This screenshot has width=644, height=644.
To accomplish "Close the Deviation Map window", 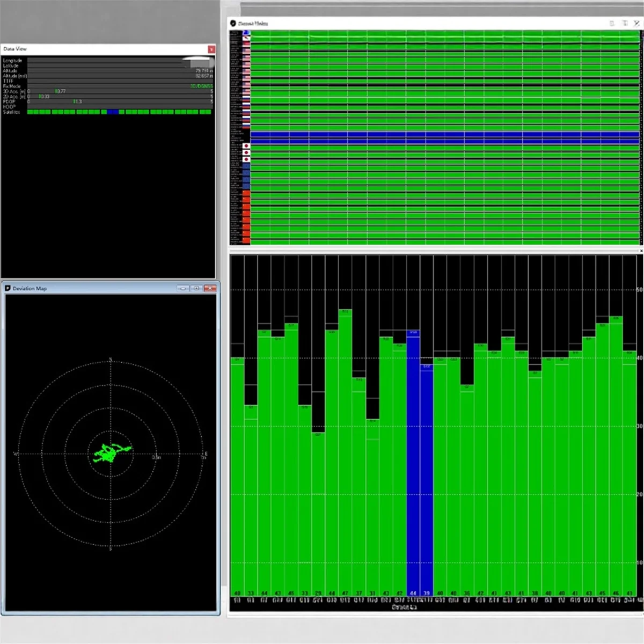I will point(210,289).
